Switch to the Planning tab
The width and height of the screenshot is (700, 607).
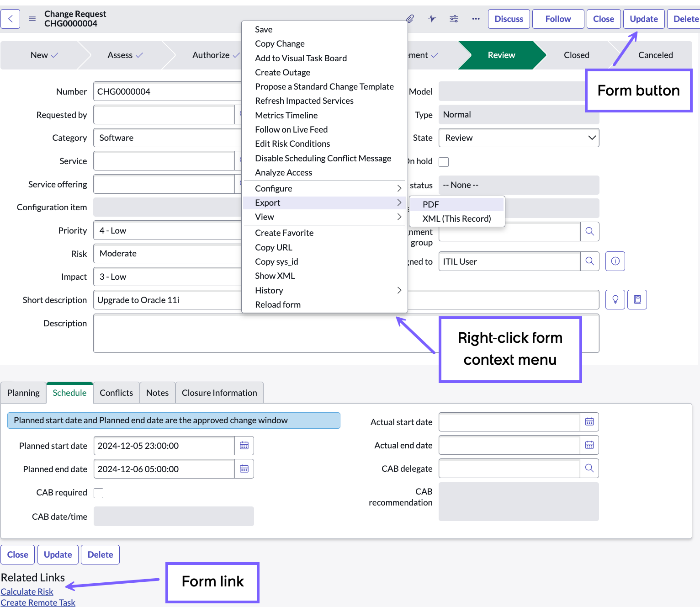click(x=23, y=393)
